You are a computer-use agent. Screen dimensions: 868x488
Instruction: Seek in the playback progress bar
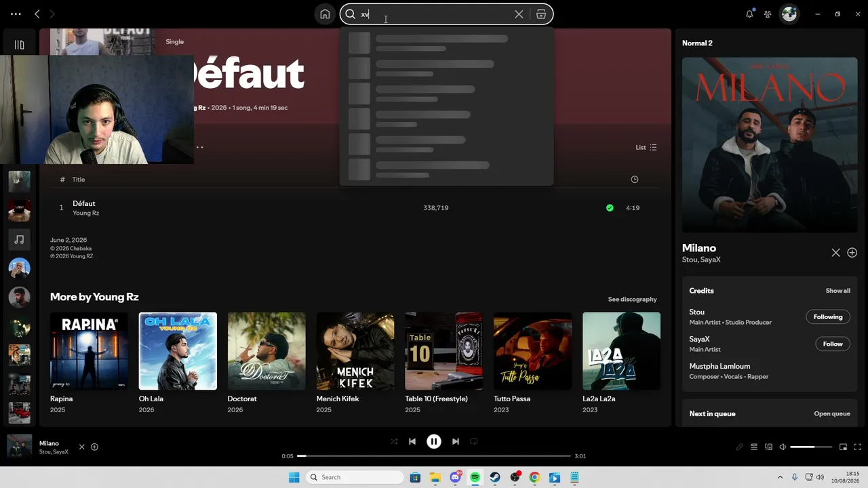[x=434, y=456]
